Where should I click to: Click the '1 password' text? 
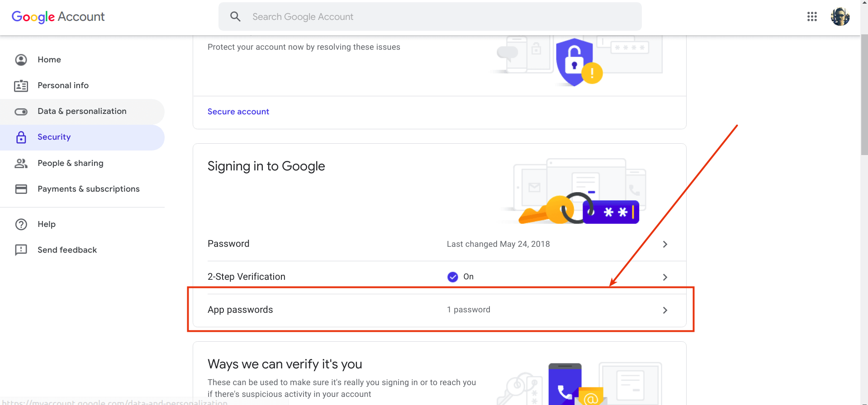tap(469, 310)
